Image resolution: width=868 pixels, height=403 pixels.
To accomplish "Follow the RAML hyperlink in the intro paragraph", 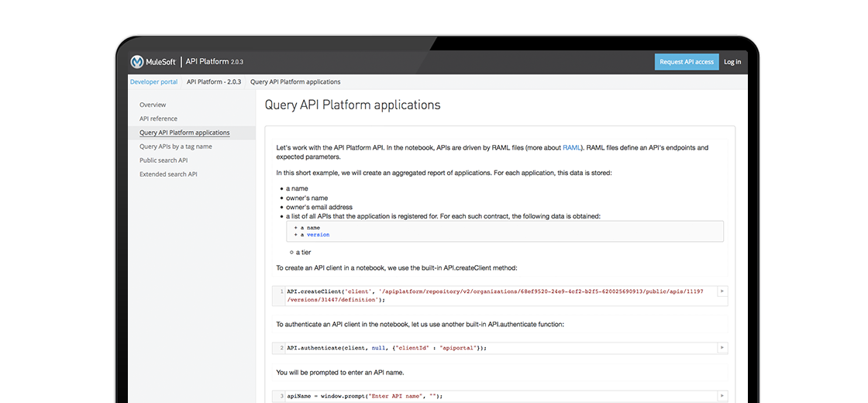I will point(572,148).
